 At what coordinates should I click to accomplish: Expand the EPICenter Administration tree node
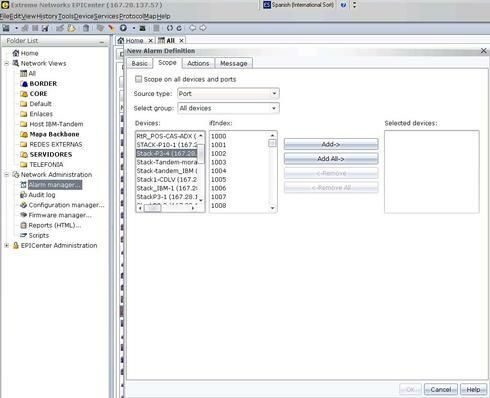[7, 245]
